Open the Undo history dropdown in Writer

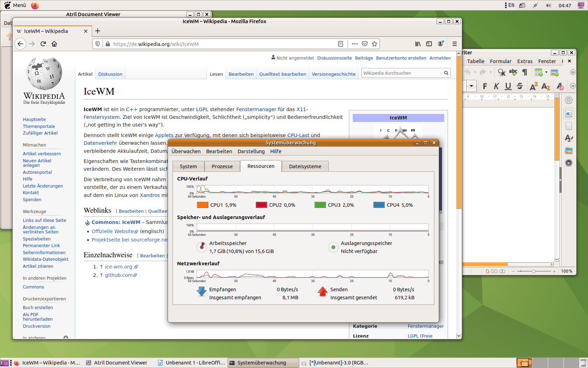tap(475, 72)
